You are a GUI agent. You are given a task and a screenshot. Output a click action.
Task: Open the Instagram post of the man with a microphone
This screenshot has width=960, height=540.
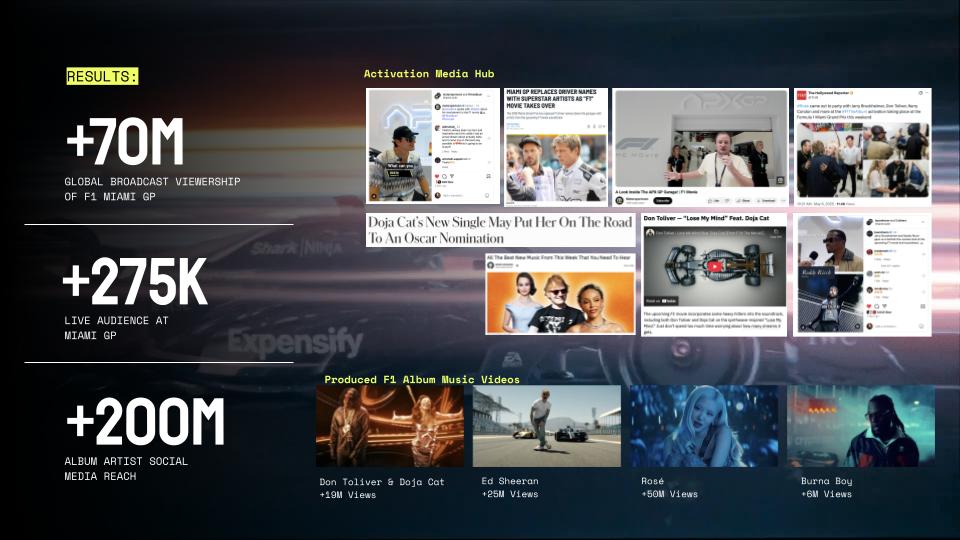click(x=862, y=275)
